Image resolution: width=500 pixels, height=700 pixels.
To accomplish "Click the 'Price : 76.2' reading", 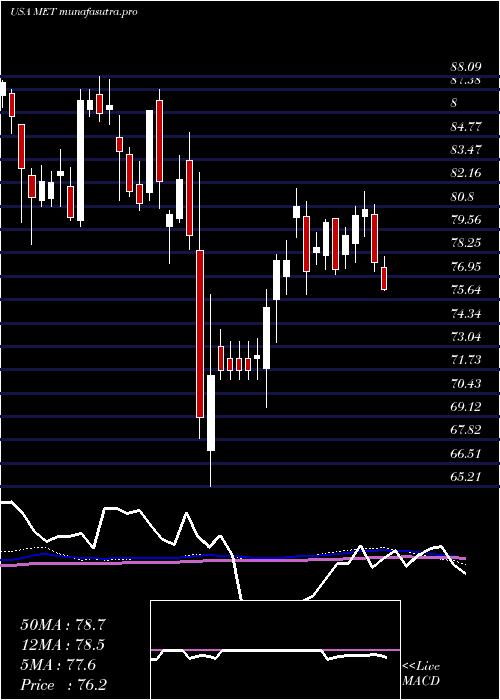I will pyautogui.click(x=63, y=685).
